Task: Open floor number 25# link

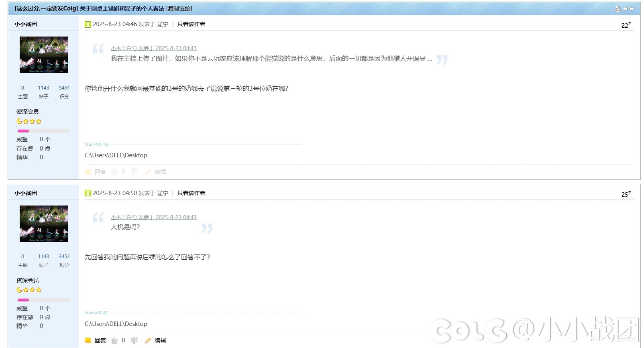Action: point(626,194)
